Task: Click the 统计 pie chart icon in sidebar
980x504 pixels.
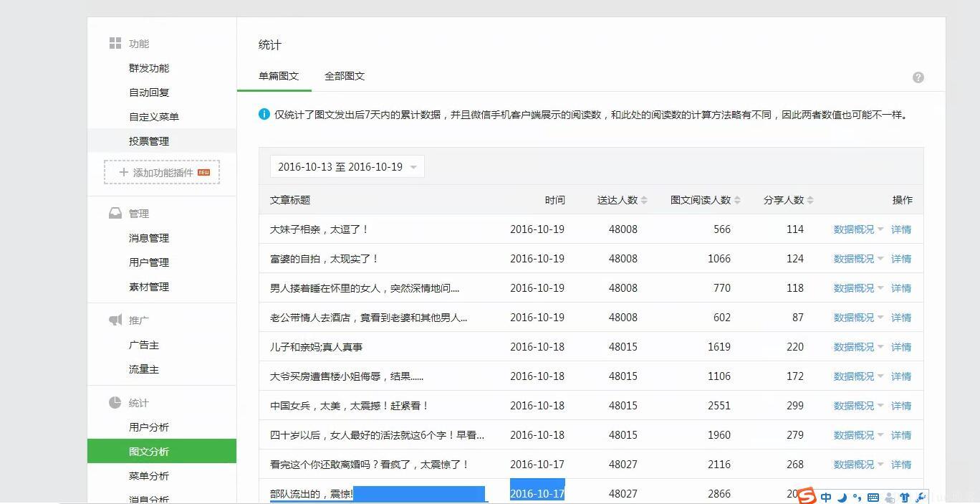Action: click(115, 402)
